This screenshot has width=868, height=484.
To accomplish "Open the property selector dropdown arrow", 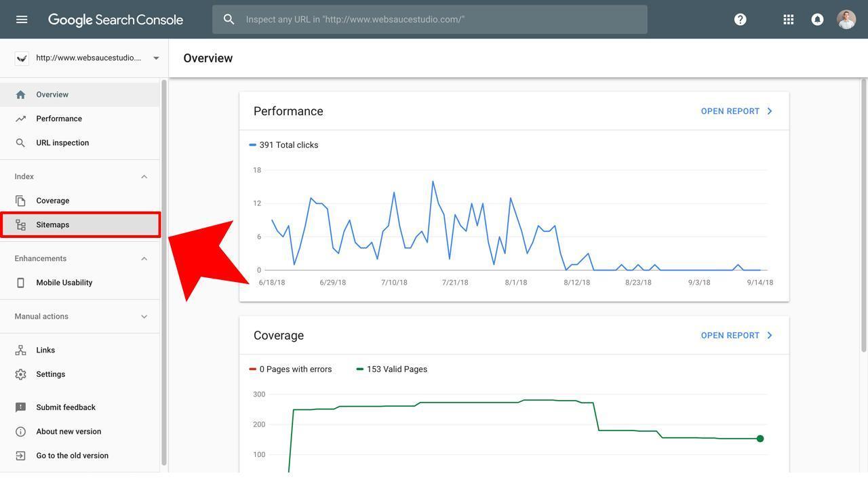I will [156, 58].
